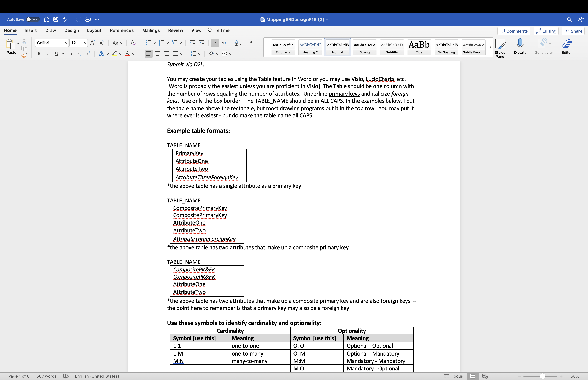The width and height of the screenshot is (588, 380).
Task: Open the Comments panel
Action: point(514,31)
